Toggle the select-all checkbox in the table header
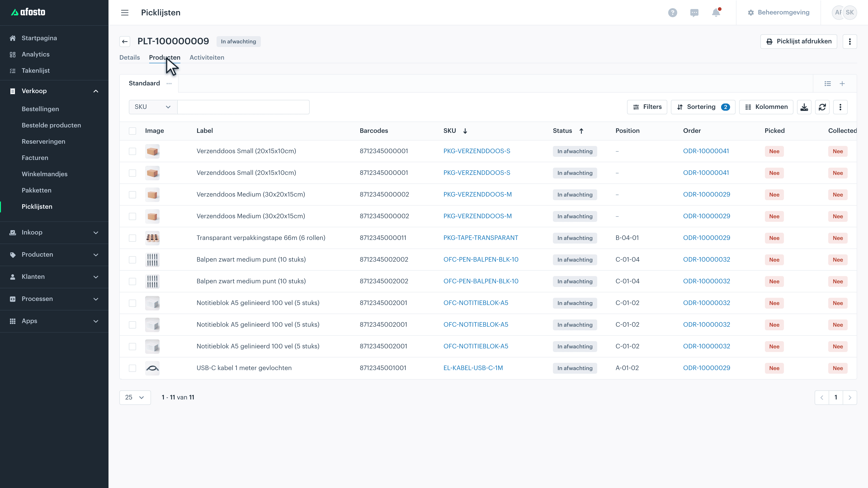The height and width of the screenshot is (488, 868). point(132,131)
